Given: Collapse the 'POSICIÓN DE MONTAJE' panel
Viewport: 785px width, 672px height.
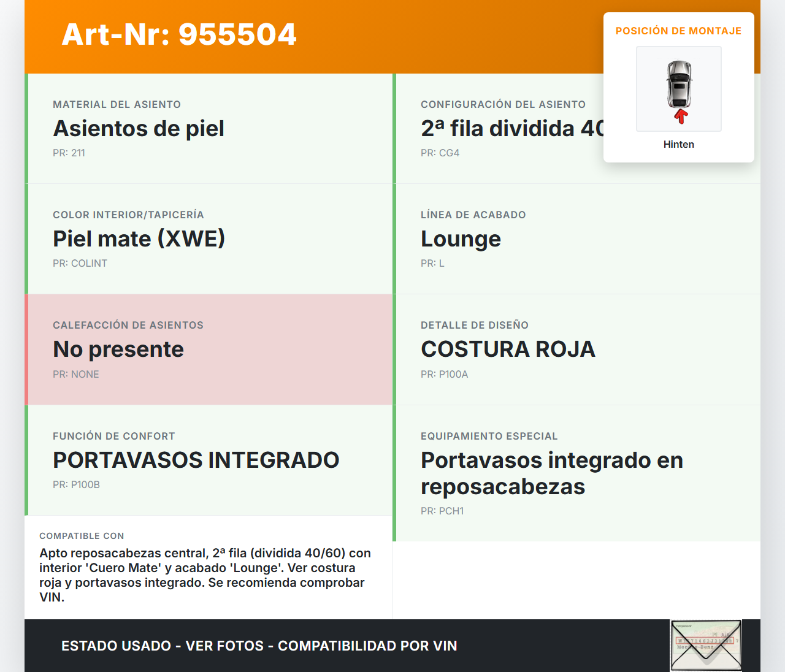Looking at the screenshot, I should click(678, 31).
